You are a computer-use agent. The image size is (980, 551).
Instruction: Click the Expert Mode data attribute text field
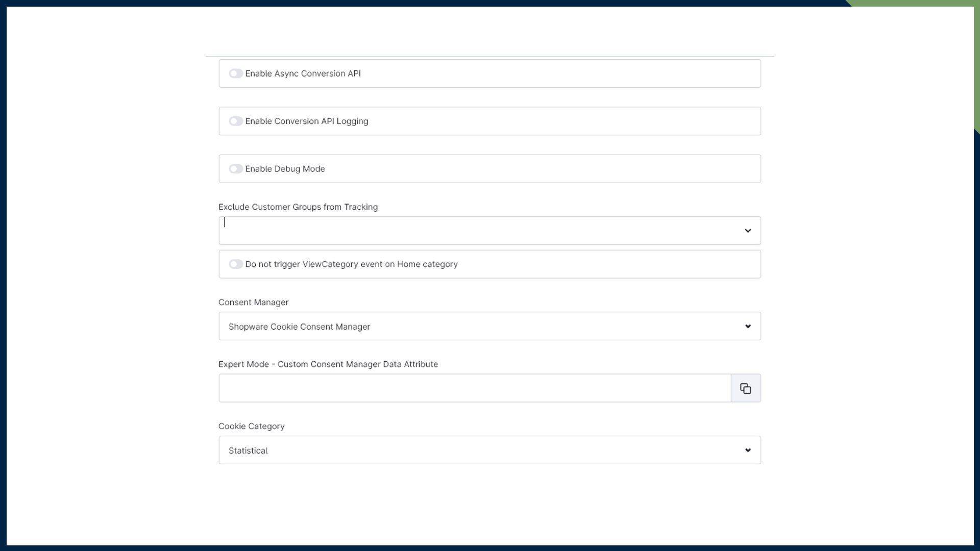(x=475, y=388)
